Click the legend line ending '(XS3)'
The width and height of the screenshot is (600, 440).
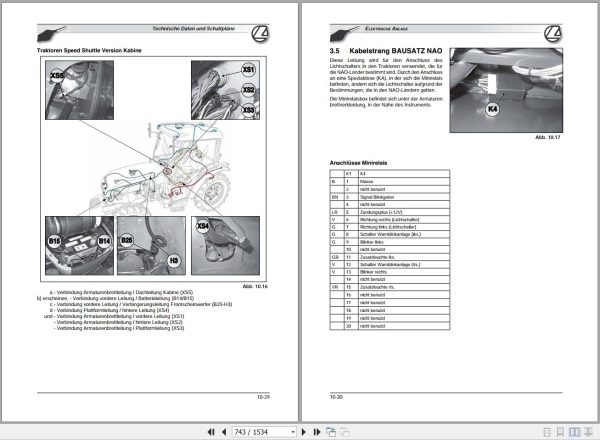119,328
